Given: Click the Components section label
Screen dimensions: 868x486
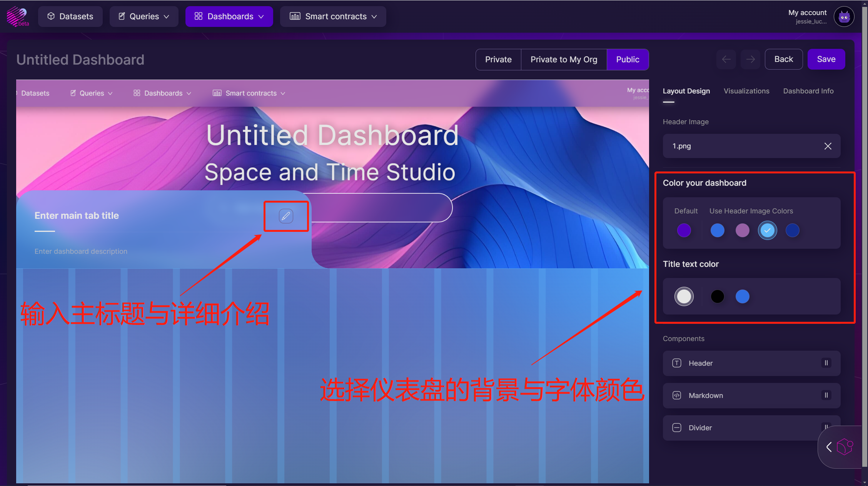Looking at the screenshot, I should 683,339.
